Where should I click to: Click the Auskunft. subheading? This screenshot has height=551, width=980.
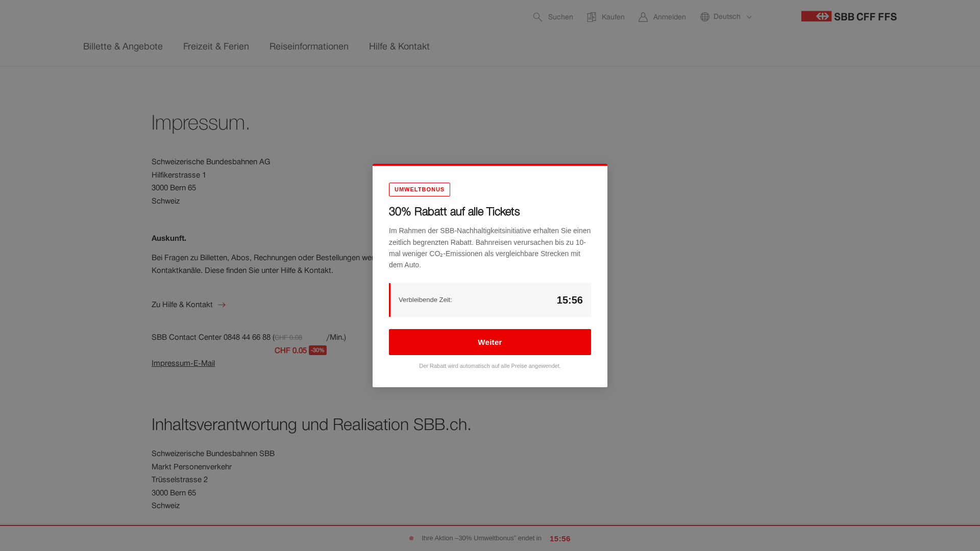[x=169, y=238]
